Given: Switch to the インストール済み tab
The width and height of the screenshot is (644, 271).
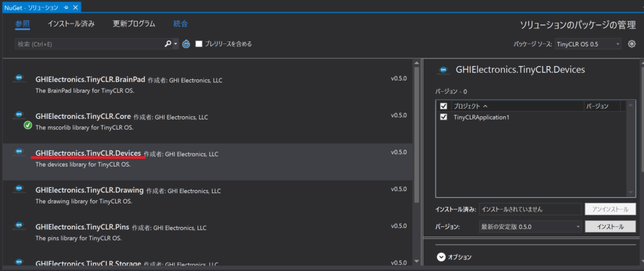Looking at the screenshot, I should (x=71, y=24).
